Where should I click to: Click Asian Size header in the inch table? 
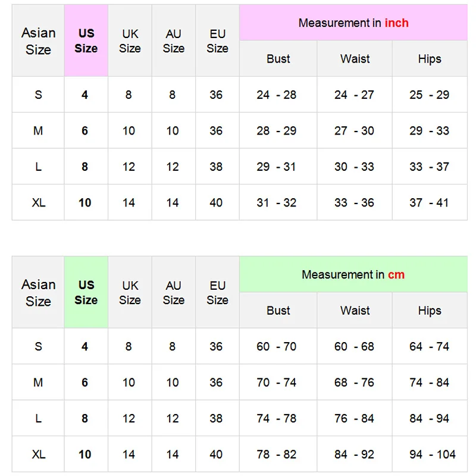(x=38, y=41)
